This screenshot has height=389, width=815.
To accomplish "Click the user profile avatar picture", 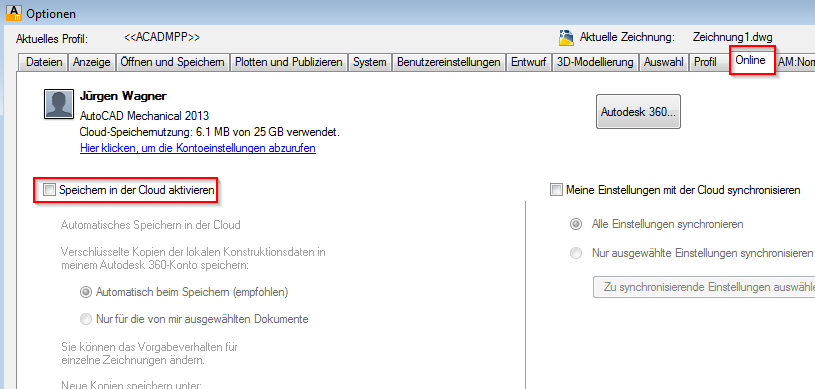I will (59, 105).
